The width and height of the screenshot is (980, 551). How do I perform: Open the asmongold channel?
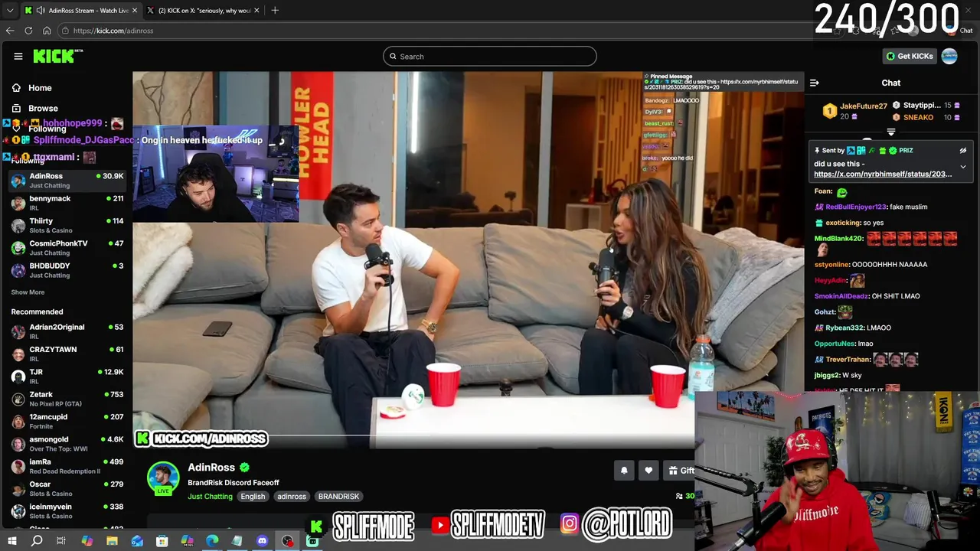point(67,444)
